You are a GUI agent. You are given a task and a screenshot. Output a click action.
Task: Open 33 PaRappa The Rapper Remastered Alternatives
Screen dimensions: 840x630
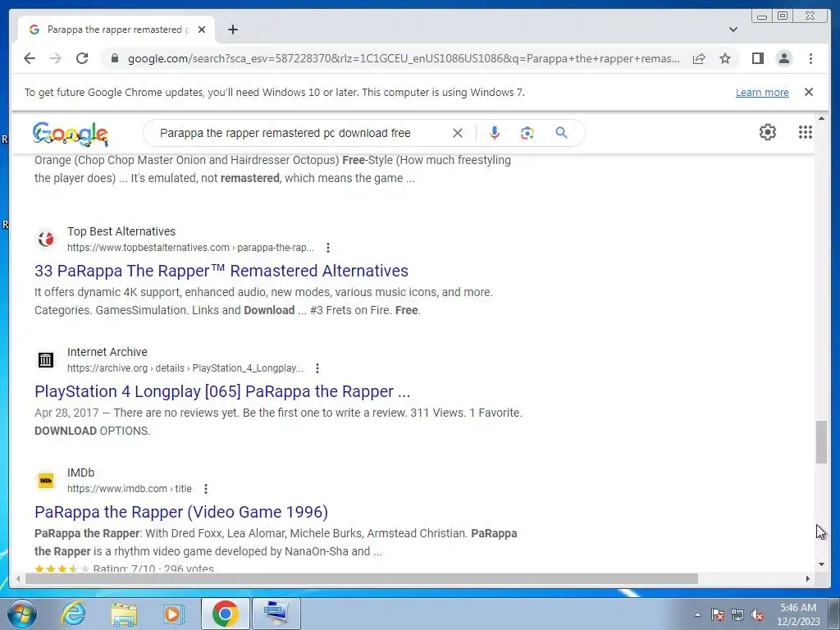click(221, 271)
